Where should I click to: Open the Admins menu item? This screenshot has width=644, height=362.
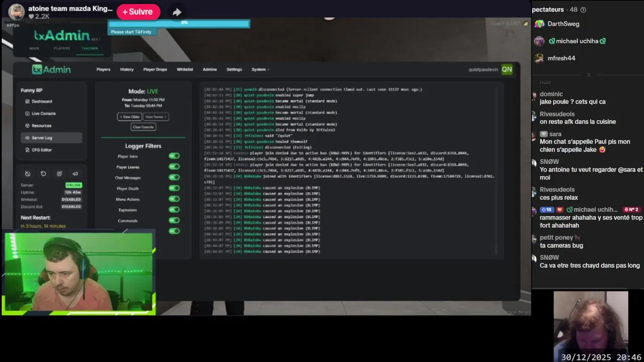coord(210,69)
